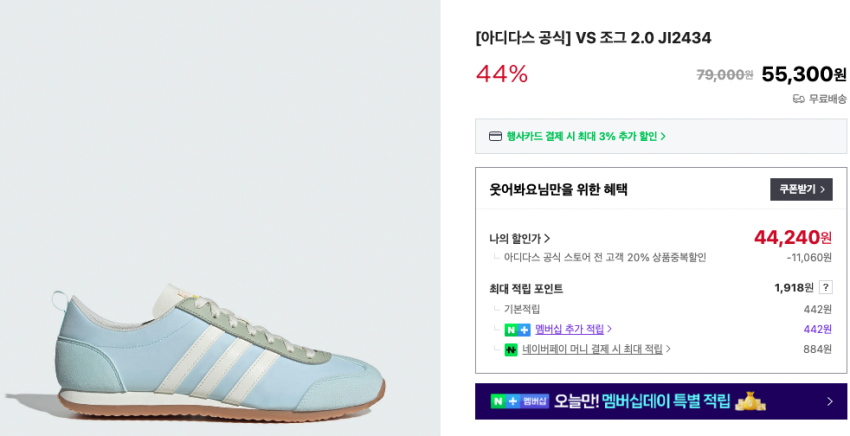This screenshot has width=850, height=436.
Task: Click the credit card icon in the 행사카드 banner
Action: point(495,136)
